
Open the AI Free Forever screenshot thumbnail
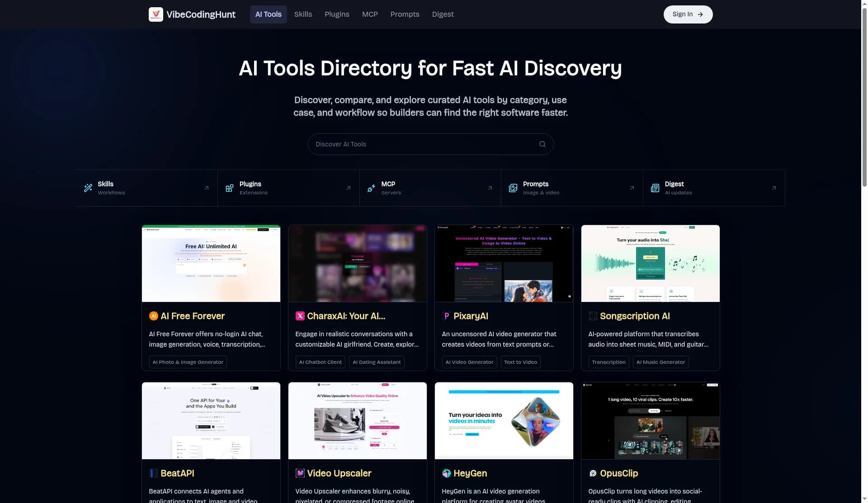coord(211,263)
